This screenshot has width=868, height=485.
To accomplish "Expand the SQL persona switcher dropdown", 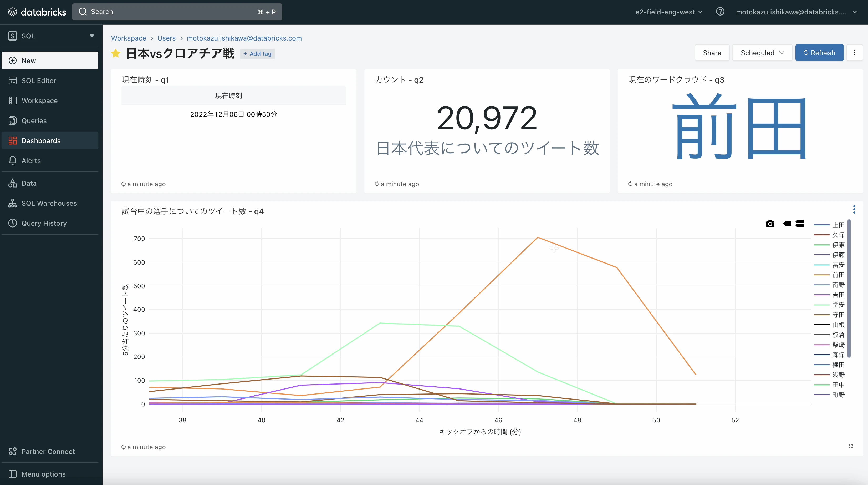I will tap(92, 36).
